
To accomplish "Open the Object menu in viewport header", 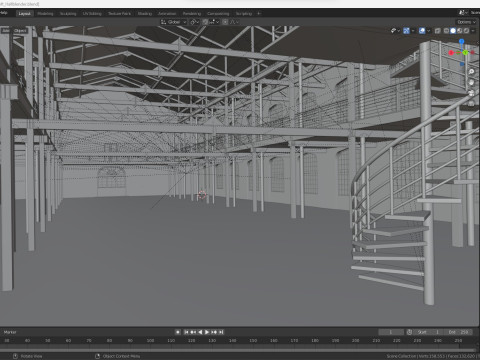I will (20, 31).
